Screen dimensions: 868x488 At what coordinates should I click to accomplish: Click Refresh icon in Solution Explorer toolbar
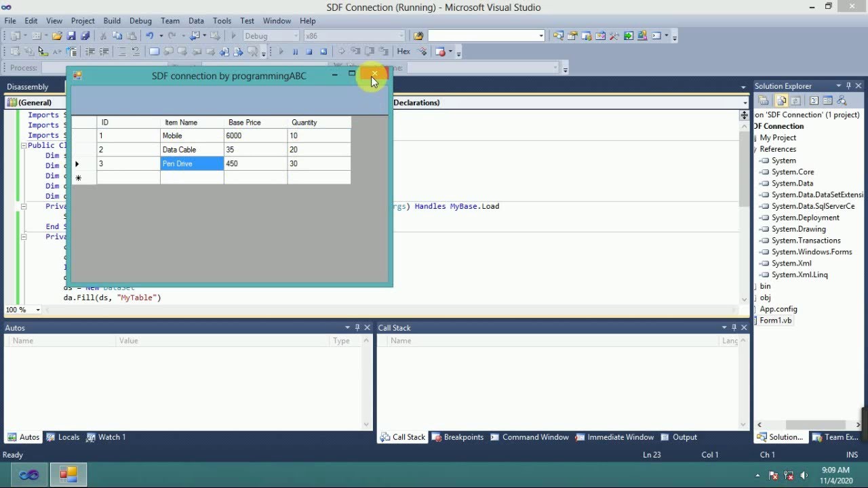click(x=795, y=101)
